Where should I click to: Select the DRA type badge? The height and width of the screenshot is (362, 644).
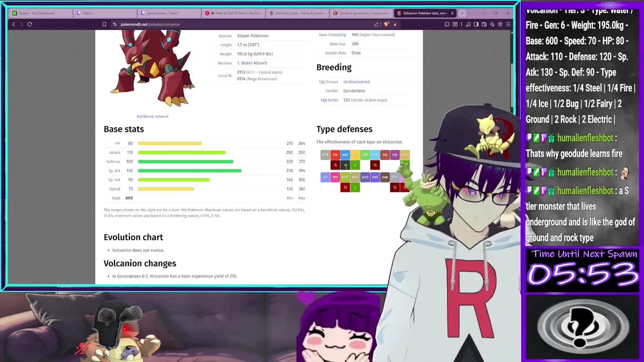(375, 177)
